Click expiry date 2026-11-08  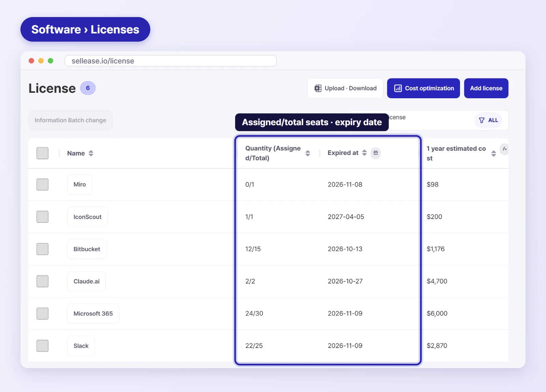(x=345, y=185)
